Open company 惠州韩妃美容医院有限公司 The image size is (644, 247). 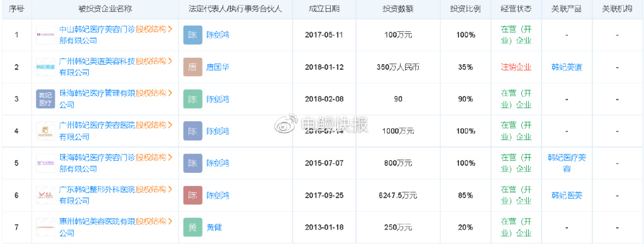coord(97,227)
